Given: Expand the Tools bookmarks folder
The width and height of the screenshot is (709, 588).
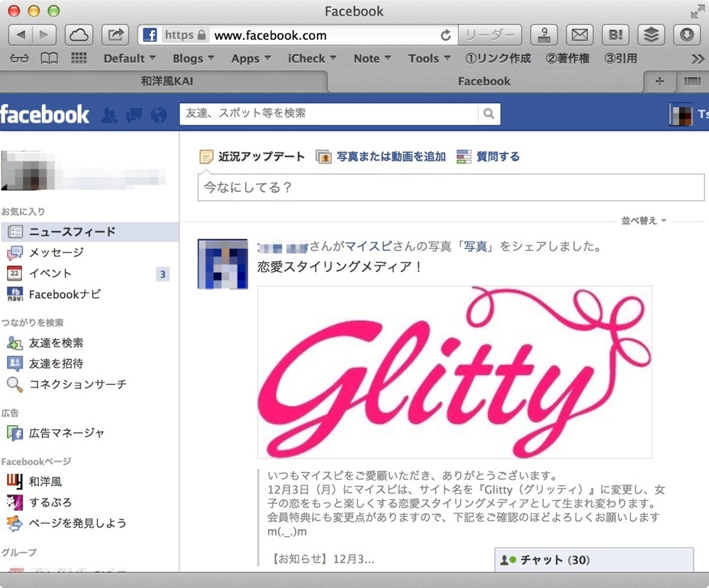Looking at the screenshot, I should 429,58.
